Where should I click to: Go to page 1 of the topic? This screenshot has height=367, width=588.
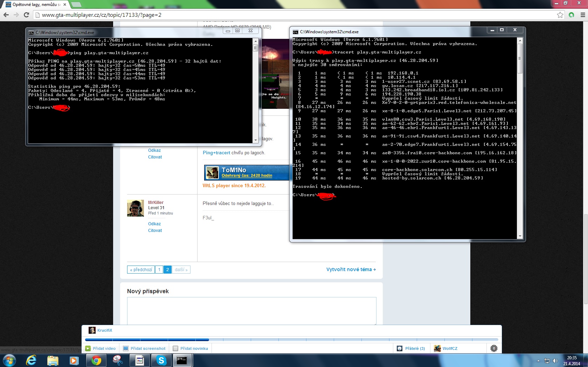(159, 270)
